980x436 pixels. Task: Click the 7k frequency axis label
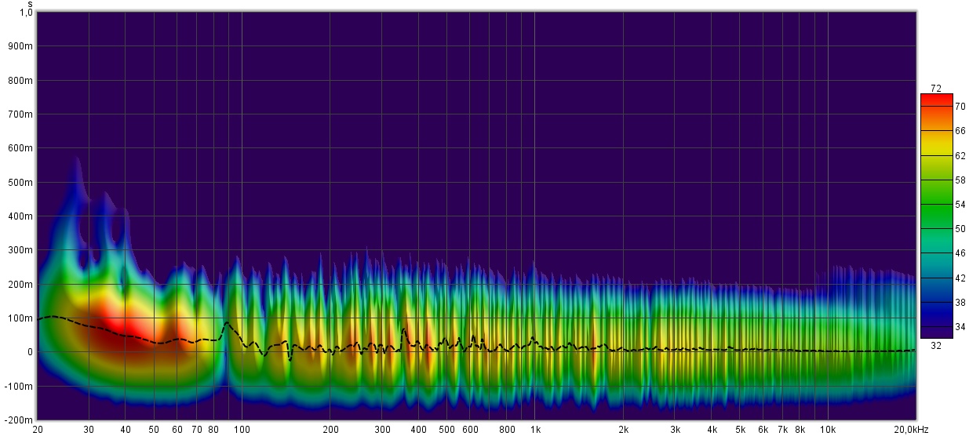click(x=783, y=430)
